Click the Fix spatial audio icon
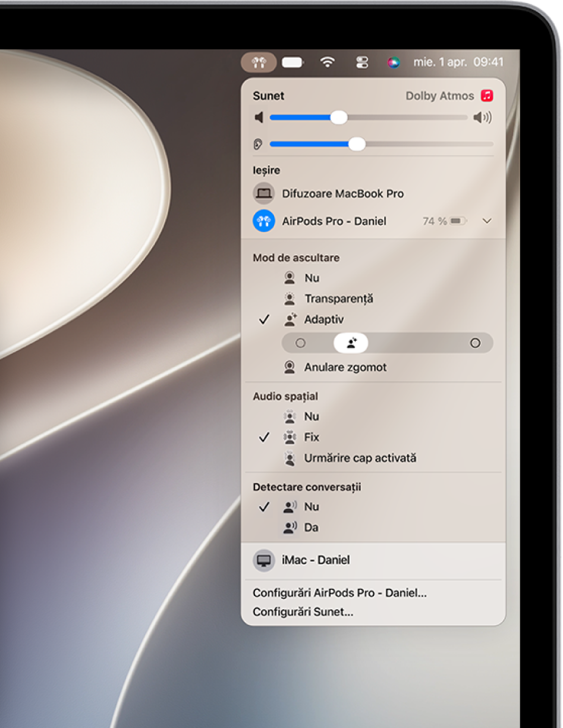This screenshot has height=728, width=563. click(x=290, y=437)
